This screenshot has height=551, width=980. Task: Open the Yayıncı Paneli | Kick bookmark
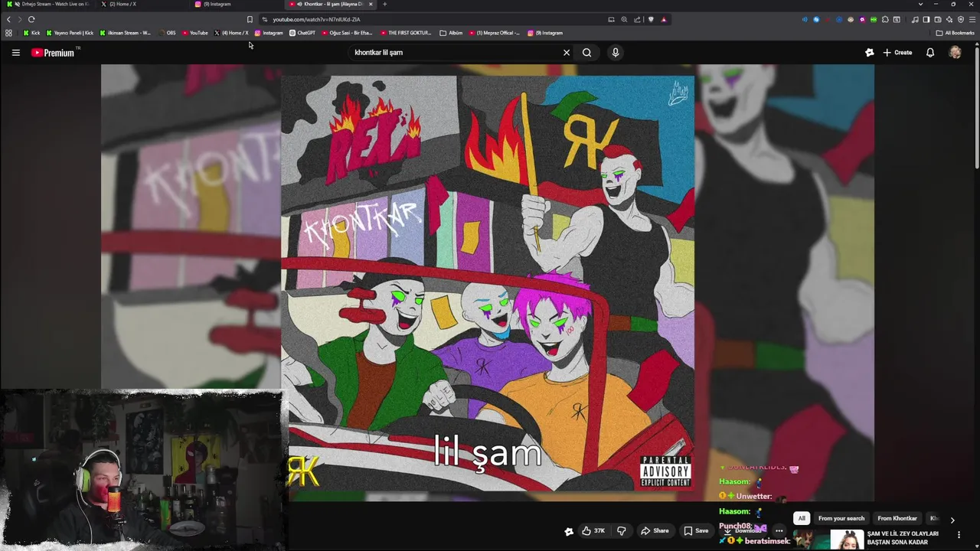click(x=70, y=33)
